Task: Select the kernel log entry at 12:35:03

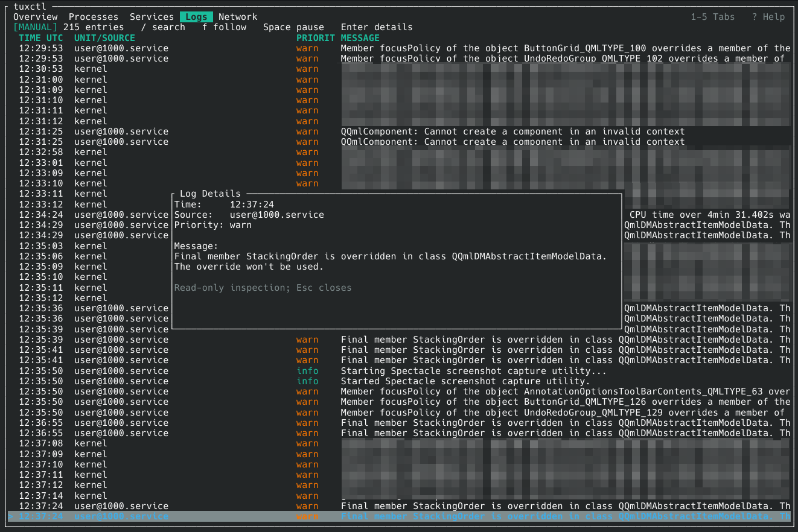Action: pyautogui.click(x=399, y=246)
